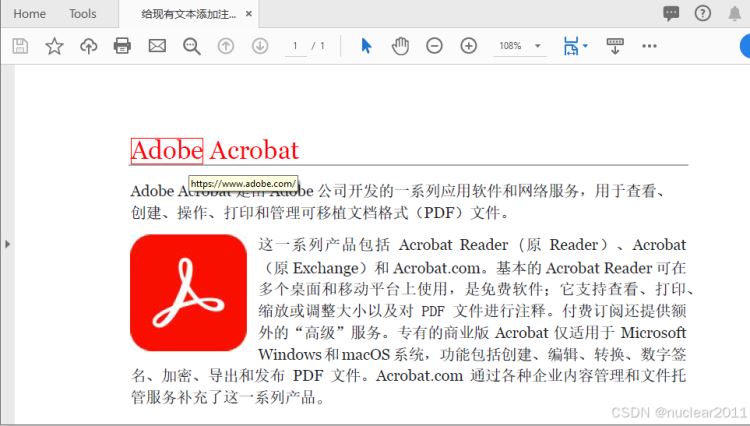
Task: Star this file as favorite
Action: coord(54,46)
